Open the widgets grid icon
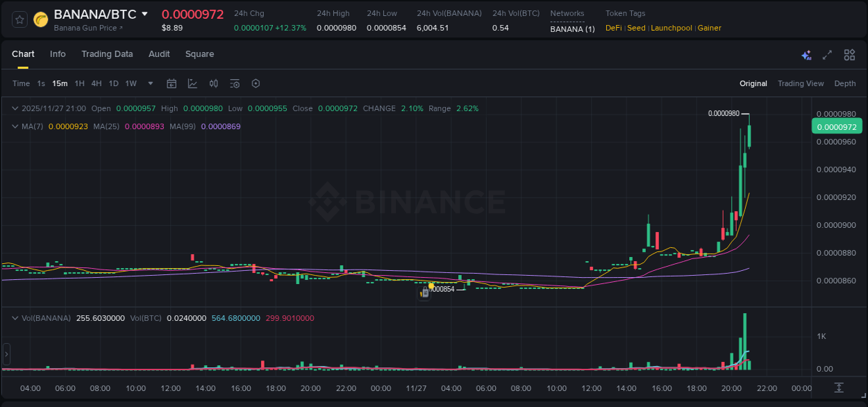Viewport: 868px width, 407px height. pos(849,54)
